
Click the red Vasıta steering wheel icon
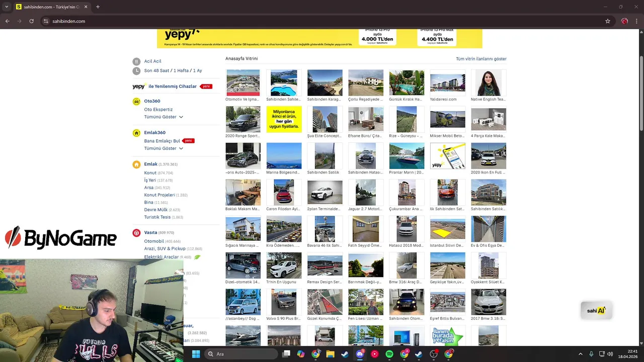click(136, 233)
